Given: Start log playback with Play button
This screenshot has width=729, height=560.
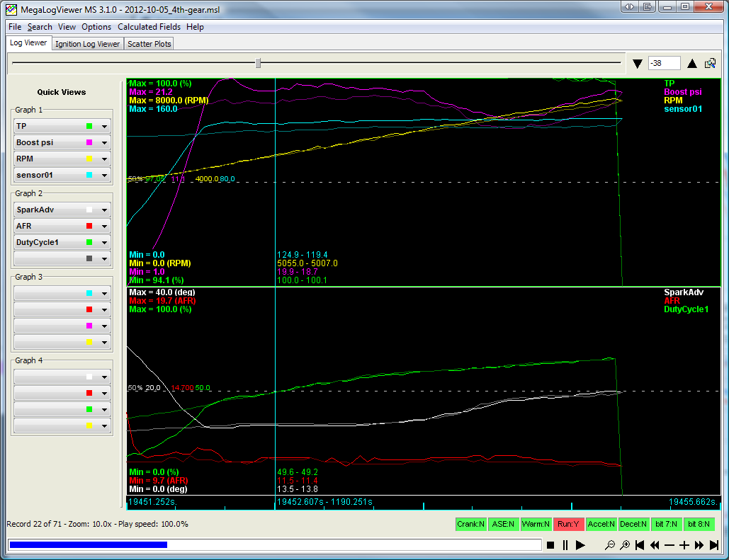Looking at the screenshot, I should [580, 544].
